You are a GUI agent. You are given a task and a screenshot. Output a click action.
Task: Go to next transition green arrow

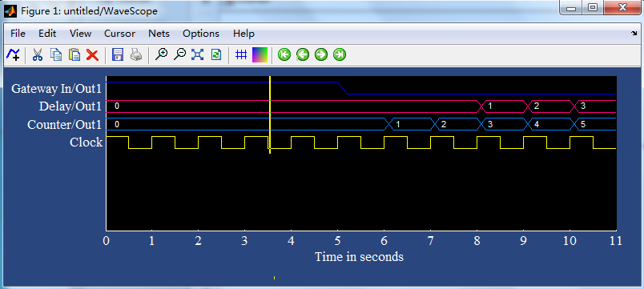(x=321, y=54)
